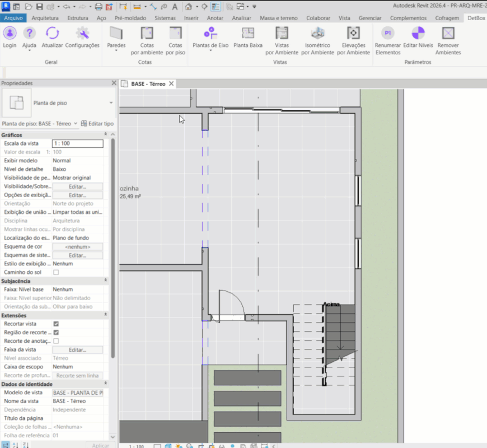
Task: Click Editar tipo button
Action: (97, 124)
